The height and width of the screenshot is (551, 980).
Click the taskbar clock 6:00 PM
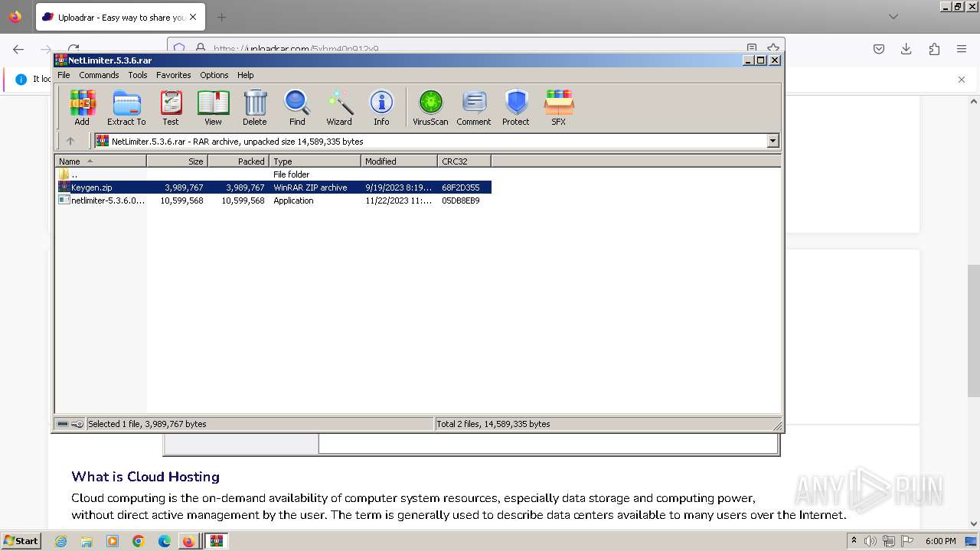point(941,541)
